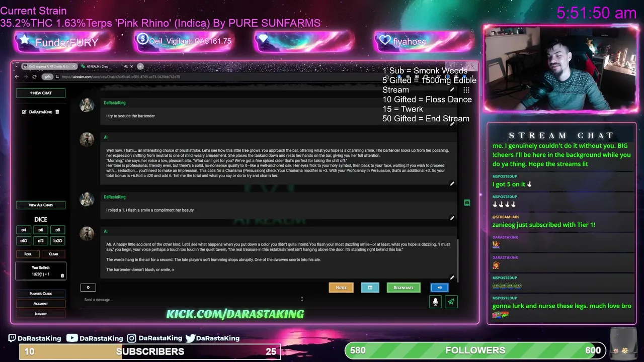
Task: Open the DaRastaKing chat in sidebar
Action: 40,112
